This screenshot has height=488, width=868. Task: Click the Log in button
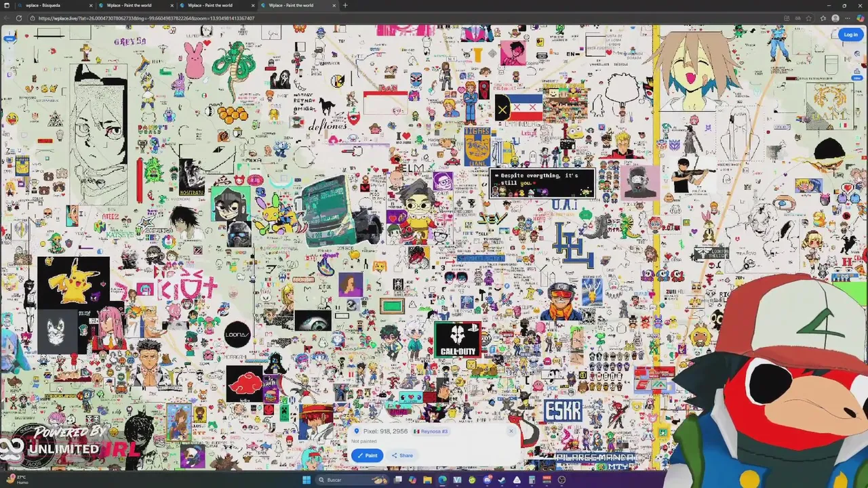click(x=850, y=35)
